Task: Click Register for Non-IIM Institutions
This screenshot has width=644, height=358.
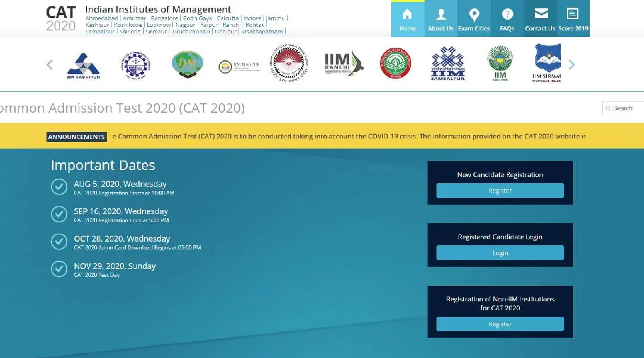Action: tap(500, 324)
